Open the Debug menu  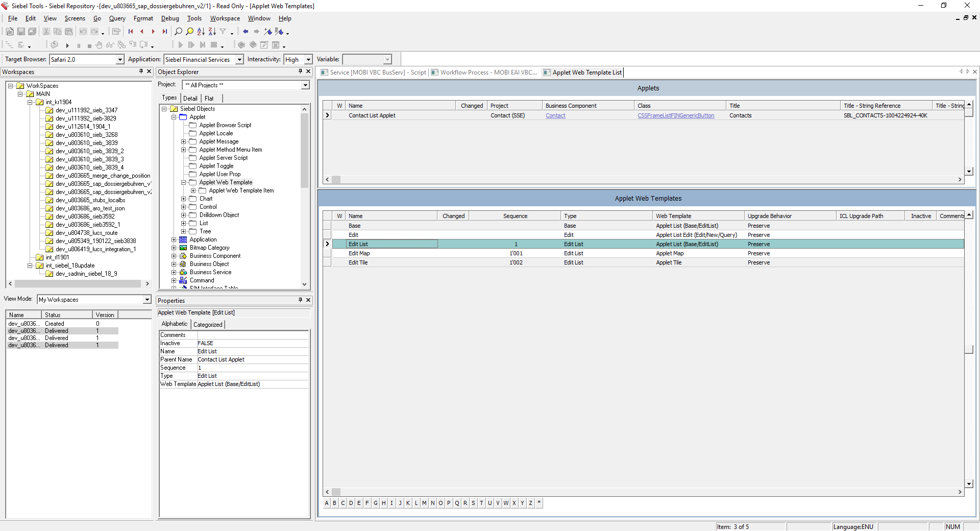[x=170, y=18]
